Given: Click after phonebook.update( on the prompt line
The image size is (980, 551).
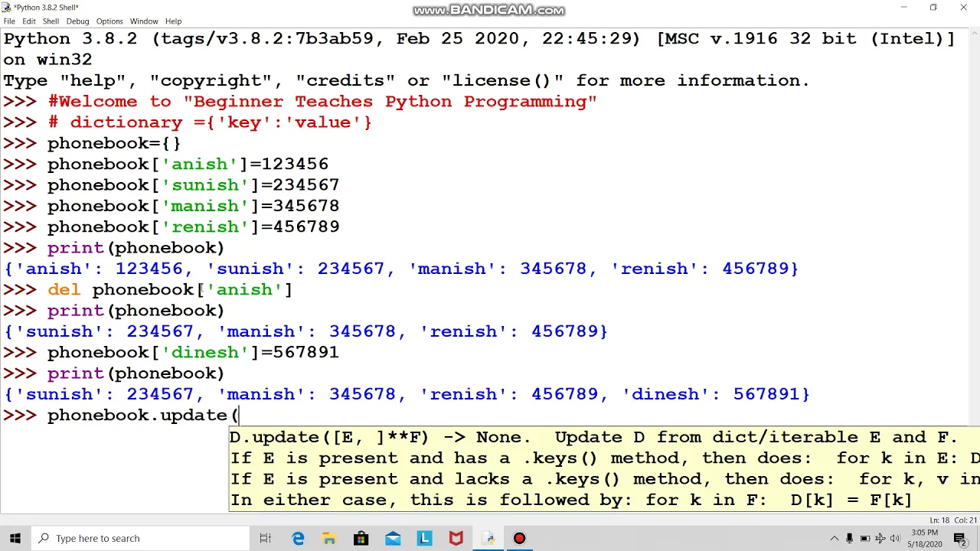Looking at the screenshot, I should click(x=240, y=415).
